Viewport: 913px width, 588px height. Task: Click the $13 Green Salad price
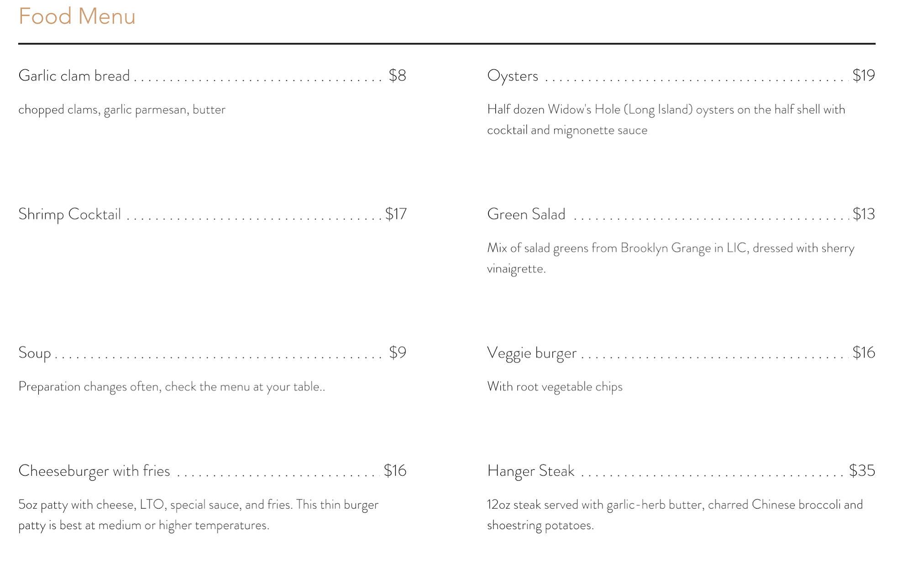pos(863,214)
